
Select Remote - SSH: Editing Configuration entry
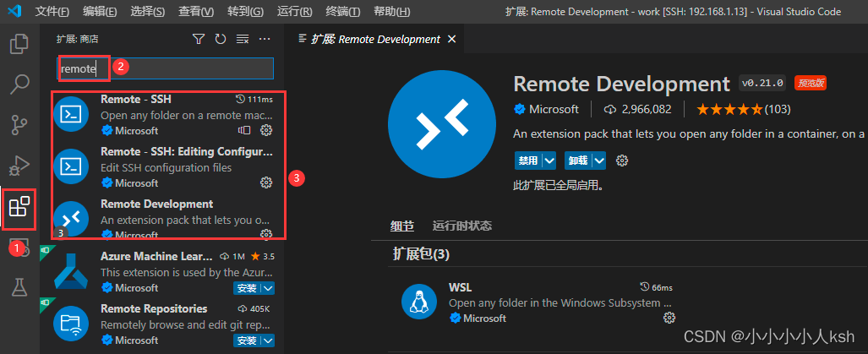(x=164, y=167)
